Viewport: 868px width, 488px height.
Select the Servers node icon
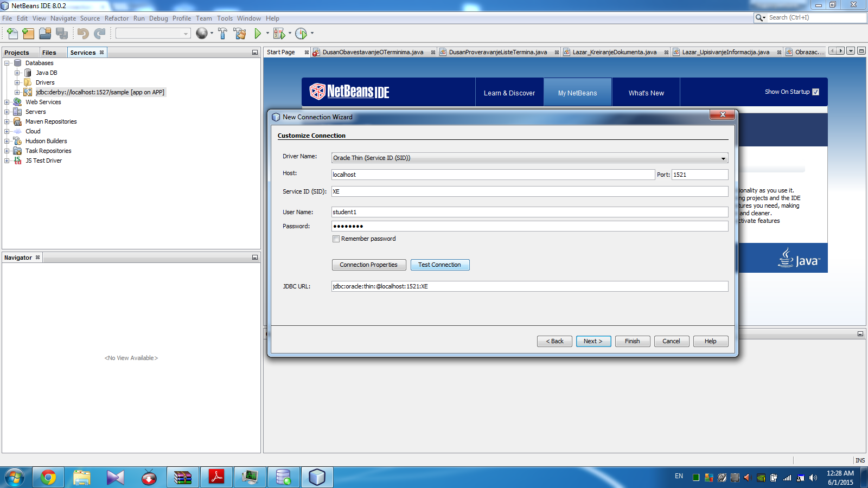(17, 112)
